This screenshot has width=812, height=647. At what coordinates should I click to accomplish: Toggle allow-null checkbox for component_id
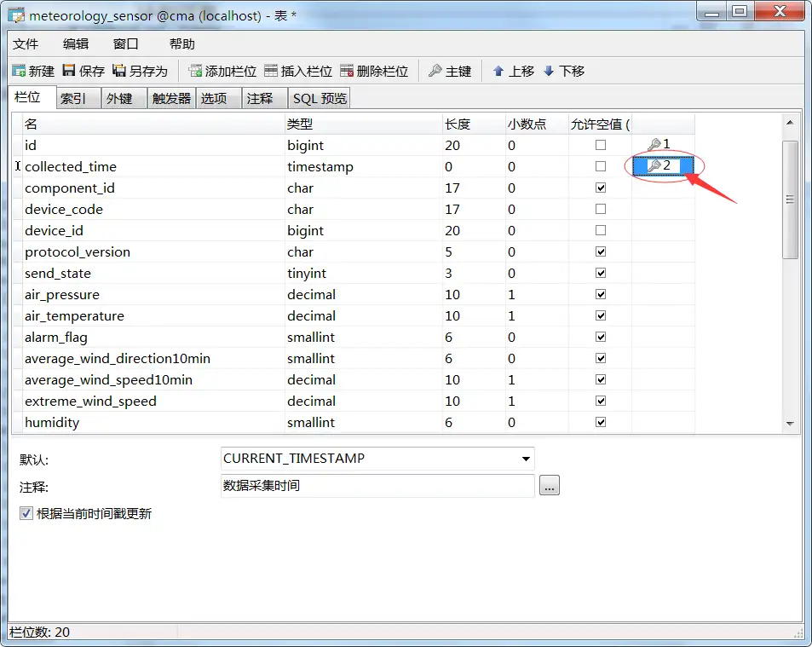pyautogui.click(x=601, y=188)
